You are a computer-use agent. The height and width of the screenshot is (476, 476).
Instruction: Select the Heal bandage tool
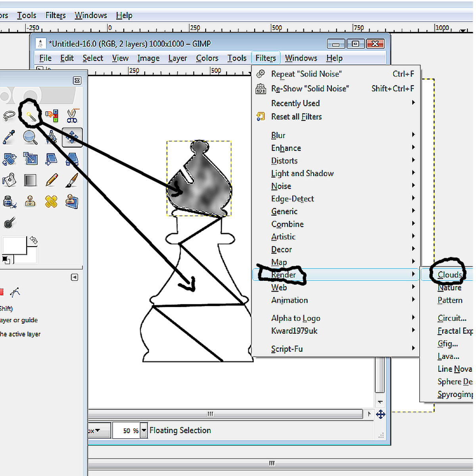(52, 202)
